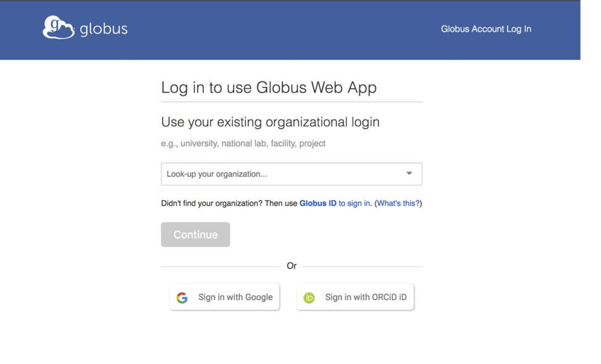Click the e.g., university, national lab hint text

pos(243,144)
